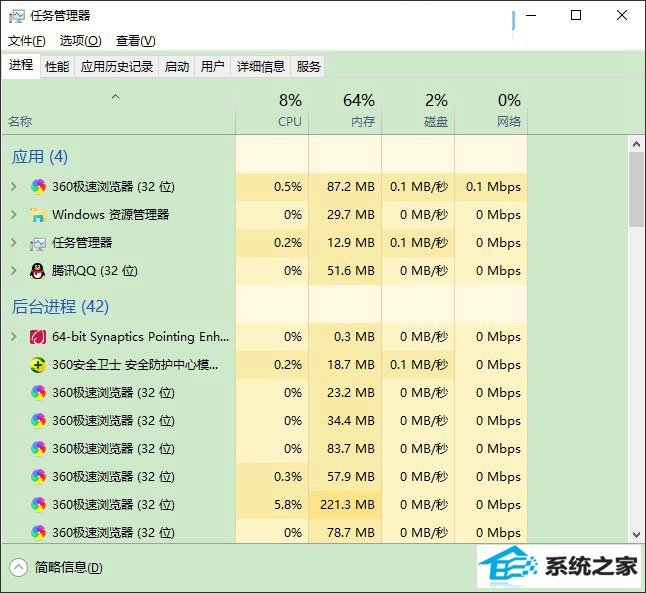Open the 查看(V) menu
This screenshot has width=646, height=593.
[x=136, y=41]
